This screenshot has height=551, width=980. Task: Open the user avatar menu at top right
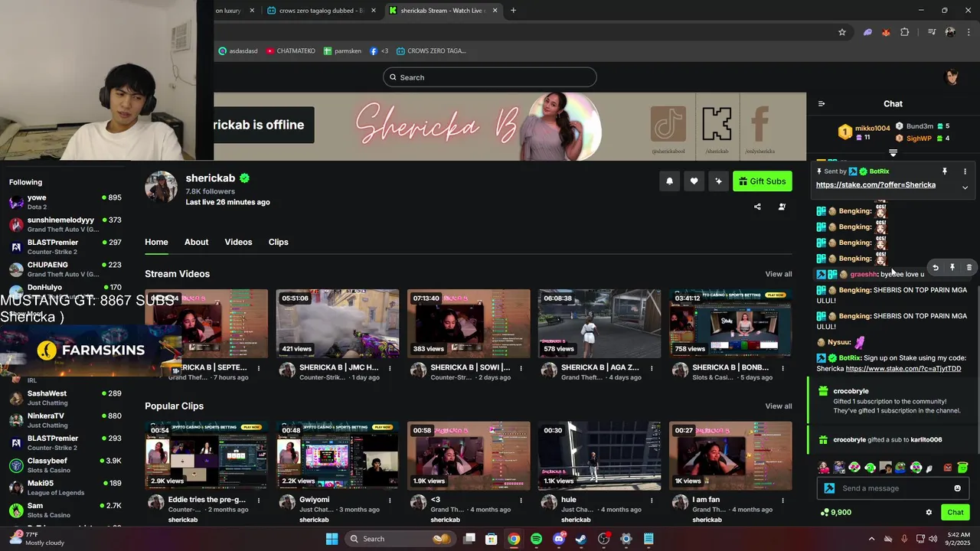click(952, 77)
